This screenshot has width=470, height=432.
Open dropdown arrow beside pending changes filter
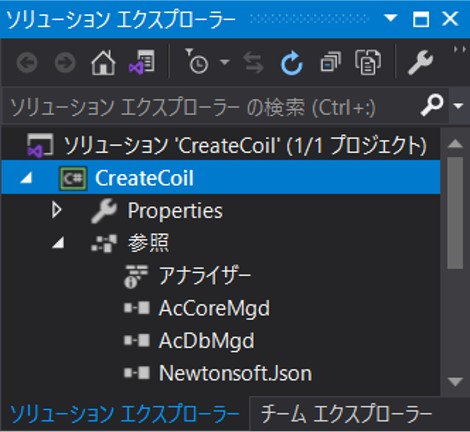click(225, 62)
